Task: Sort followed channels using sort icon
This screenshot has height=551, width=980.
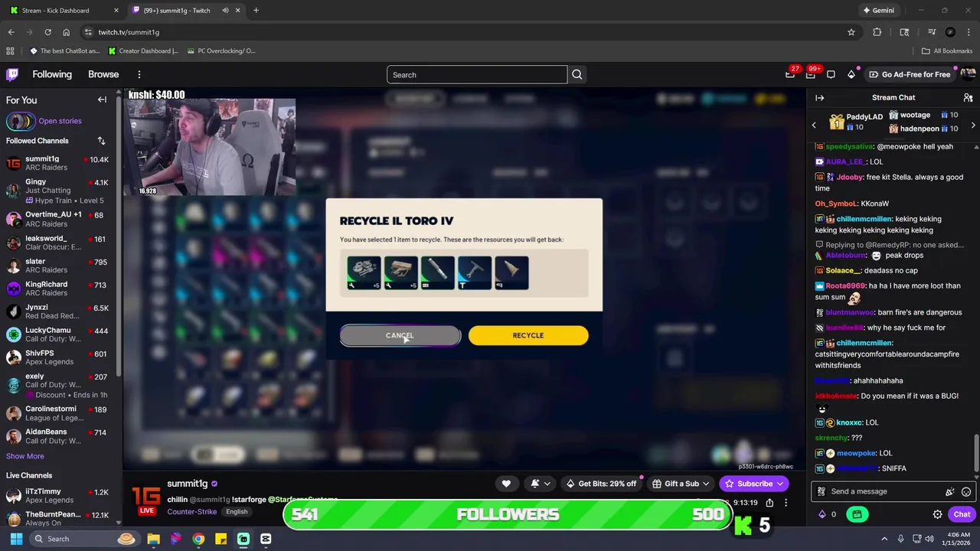Action: (101, 141)
